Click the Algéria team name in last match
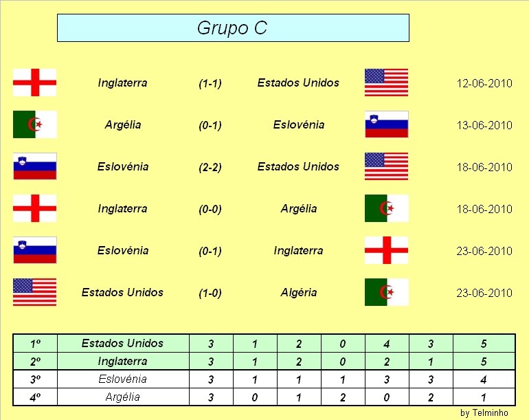 coord(299,292)
